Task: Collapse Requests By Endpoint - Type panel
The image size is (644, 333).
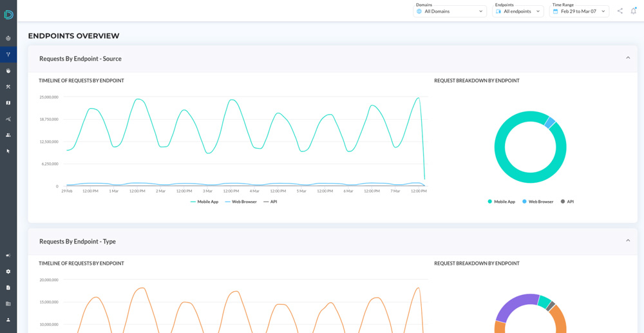Action: [x=628, y=241]
